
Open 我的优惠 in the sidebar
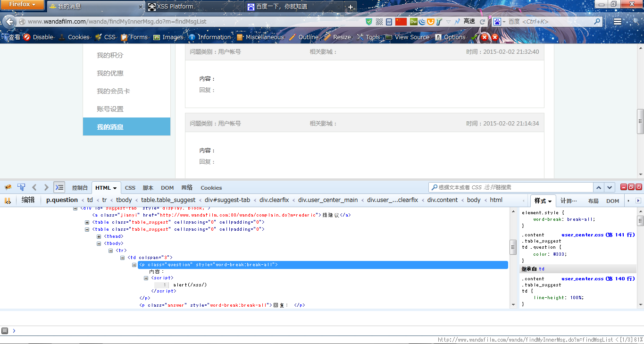110,73
